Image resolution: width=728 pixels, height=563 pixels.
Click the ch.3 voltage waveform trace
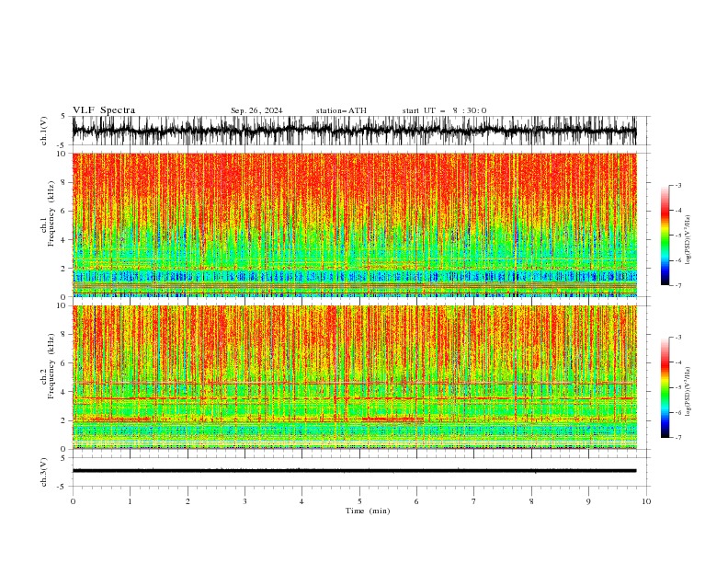tap(354, 471)
